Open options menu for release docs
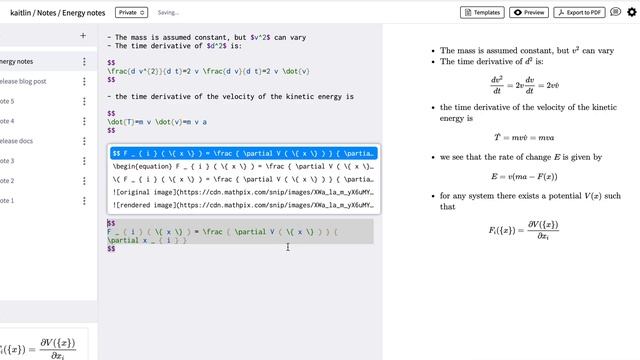The image size is (640, 360). (x=84, y=141)
